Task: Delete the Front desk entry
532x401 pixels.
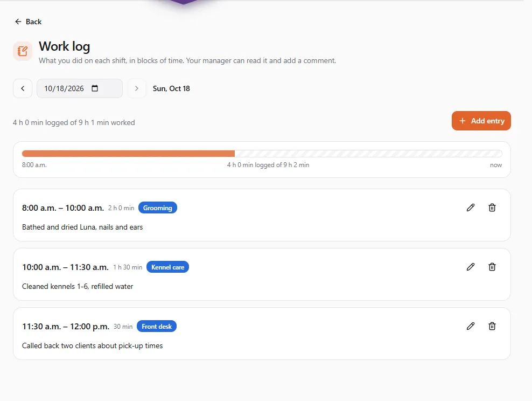Action: tap(492, 326)
